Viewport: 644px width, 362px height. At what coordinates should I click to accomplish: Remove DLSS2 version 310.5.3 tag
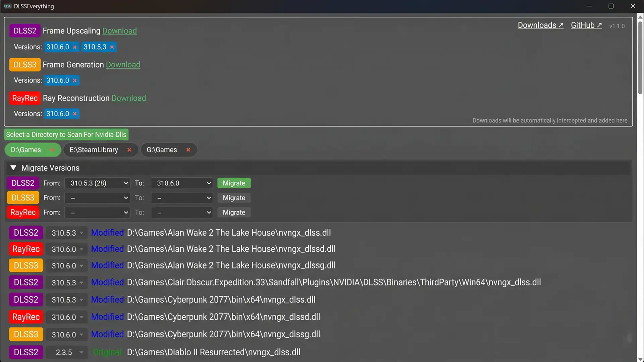[112, 47]
